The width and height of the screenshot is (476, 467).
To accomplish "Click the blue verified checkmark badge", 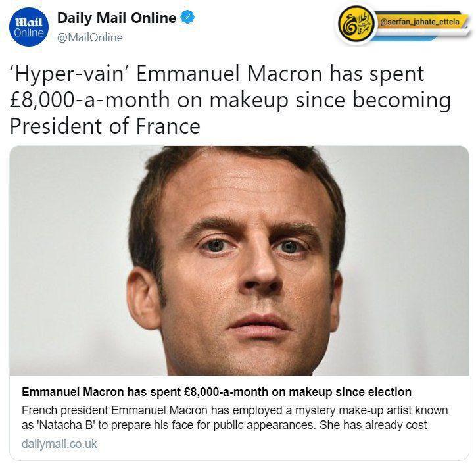I will tap(187, 17).
